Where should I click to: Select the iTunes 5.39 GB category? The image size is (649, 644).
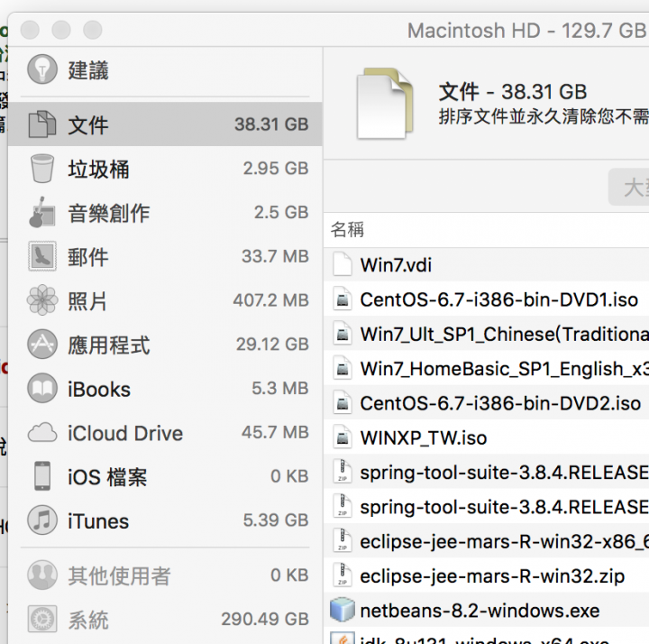(x=165, y=520)
